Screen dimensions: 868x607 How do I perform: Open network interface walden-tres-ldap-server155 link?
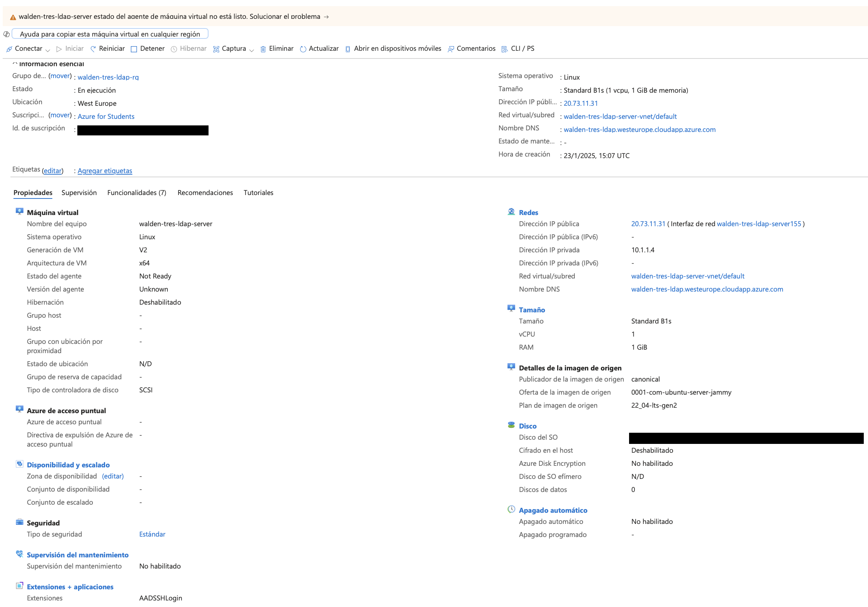point(759,224)
